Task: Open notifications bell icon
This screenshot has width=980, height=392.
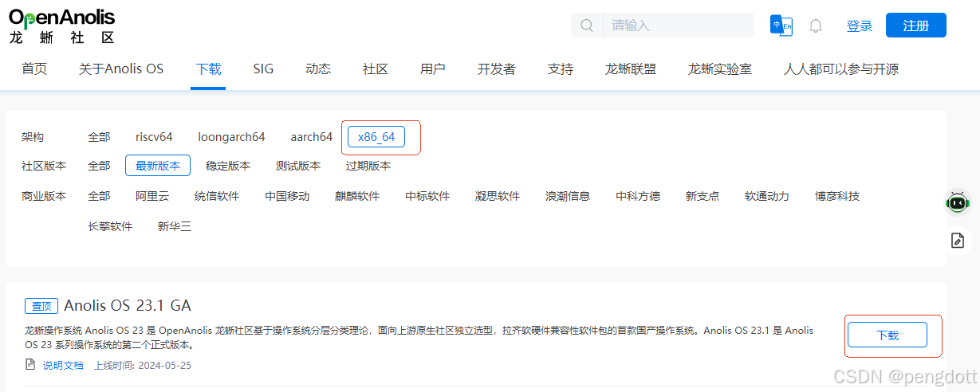Action: click(x=816, y=25)
